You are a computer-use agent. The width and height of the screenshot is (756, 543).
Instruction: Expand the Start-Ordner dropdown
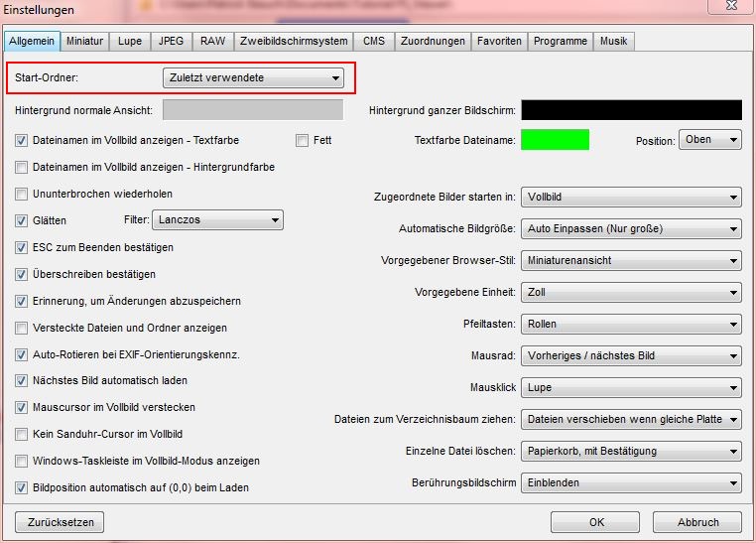click(253, 77)
